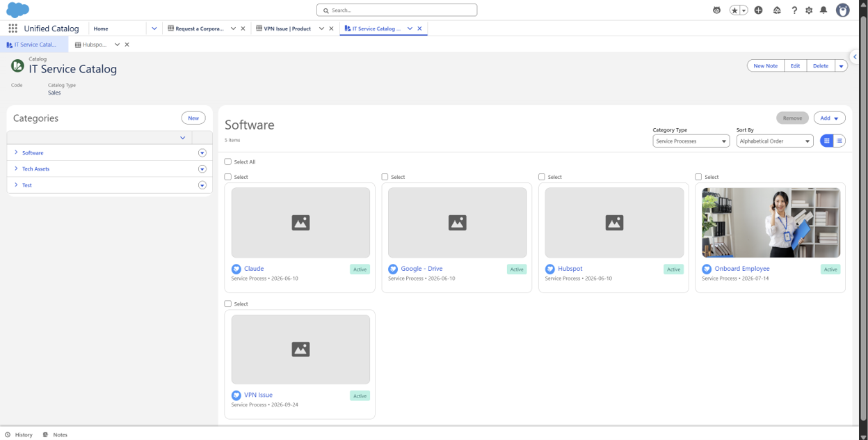
Task: Collapse the side panel arrow
Action: coord(855,57)
